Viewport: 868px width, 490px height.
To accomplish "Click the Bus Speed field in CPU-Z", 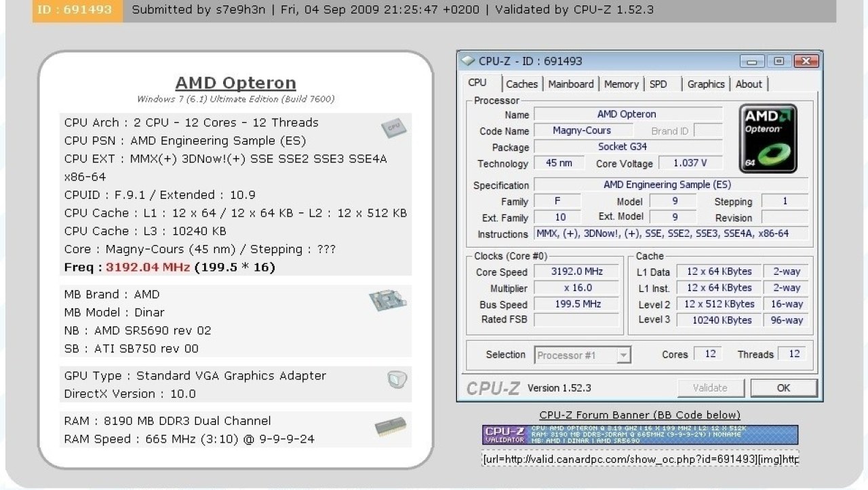I will pos(576,304).
